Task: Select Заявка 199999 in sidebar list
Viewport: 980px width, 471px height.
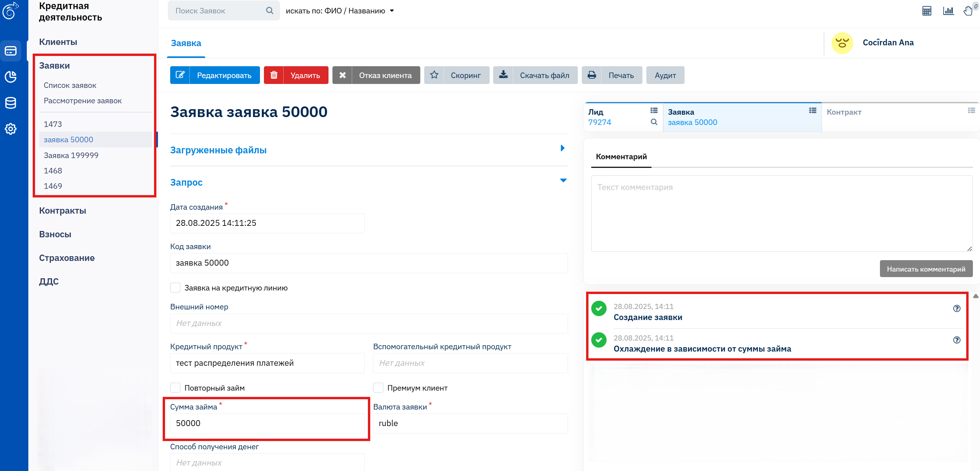Action: [x=71, y=155]
